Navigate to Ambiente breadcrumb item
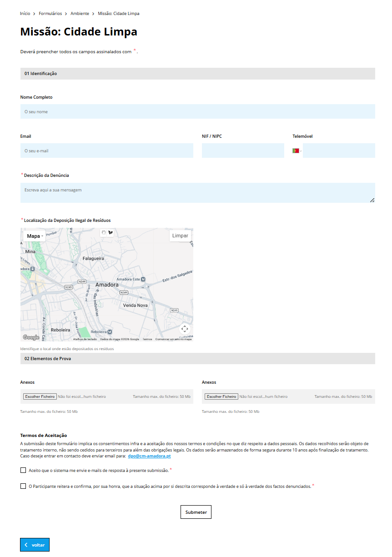 [80, 14]
